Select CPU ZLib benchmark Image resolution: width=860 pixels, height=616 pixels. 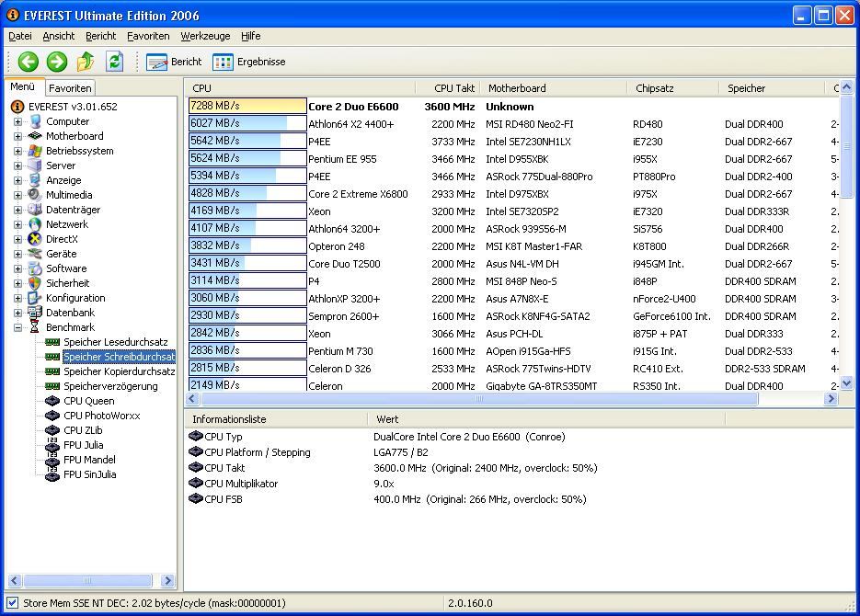coord(83,431)
